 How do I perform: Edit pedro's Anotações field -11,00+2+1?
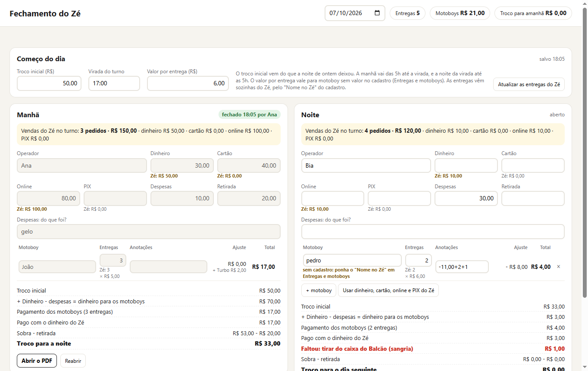point(462,267)
